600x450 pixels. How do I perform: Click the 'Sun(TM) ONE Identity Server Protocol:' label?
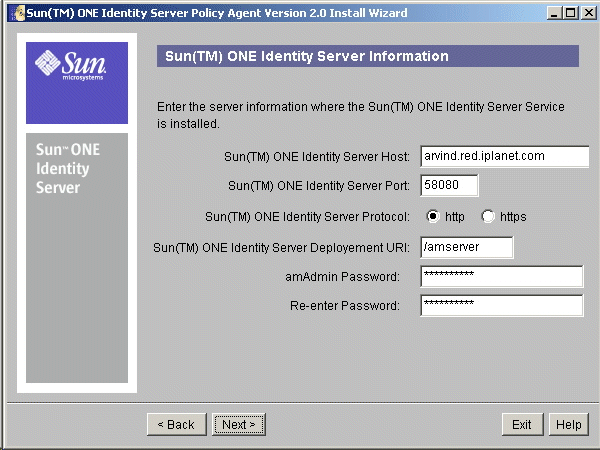(307, 217)
